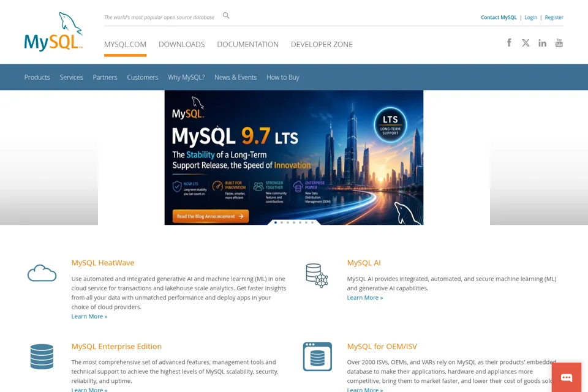Open the chat bubble widget
This screenshot has height=392, width=588.
(566, 377)
